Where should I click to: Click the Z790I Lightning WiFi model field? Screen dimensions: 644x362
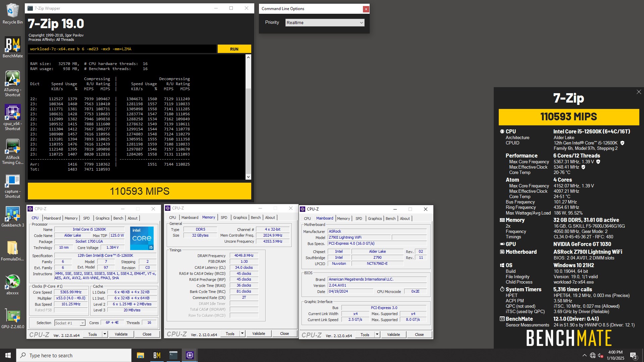pos(359,237)
